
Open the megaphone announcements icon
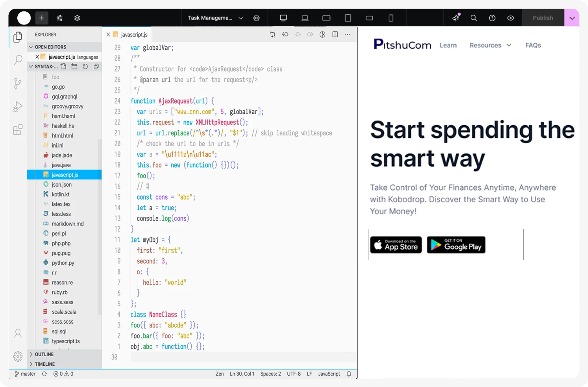[456, 18]
